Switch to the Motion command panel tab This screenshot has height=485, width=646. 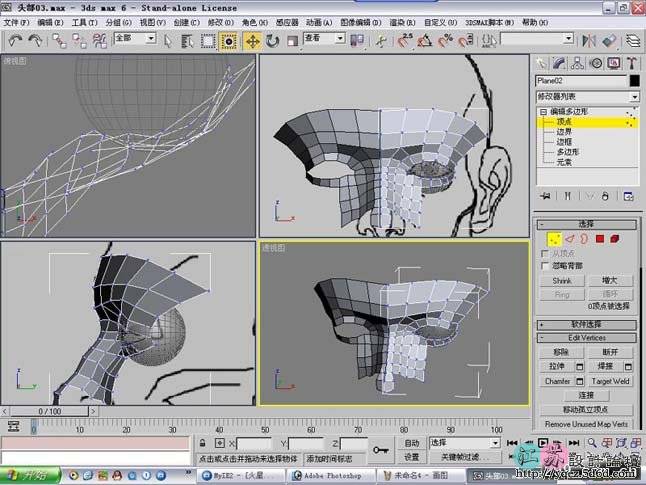point(596,63)
